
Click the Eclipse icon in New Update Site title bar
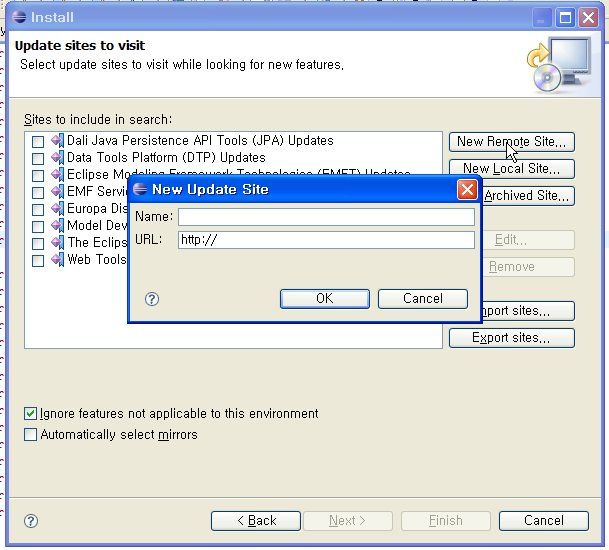point(140,189)
